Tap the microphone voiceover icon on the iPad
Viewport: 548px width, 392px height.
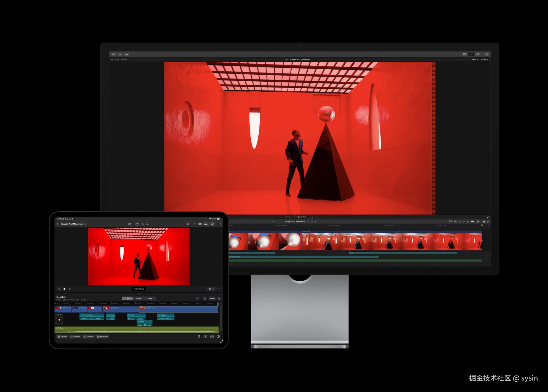[143, 224]
